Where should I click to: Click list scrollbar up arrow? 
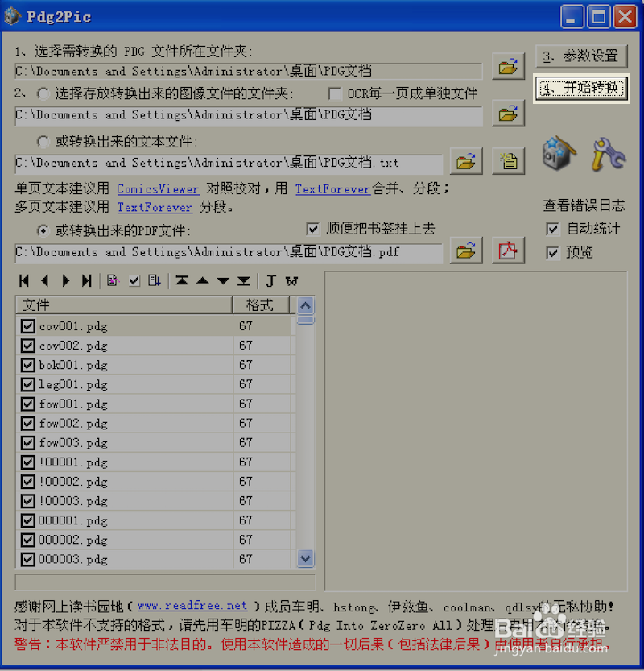305,305
